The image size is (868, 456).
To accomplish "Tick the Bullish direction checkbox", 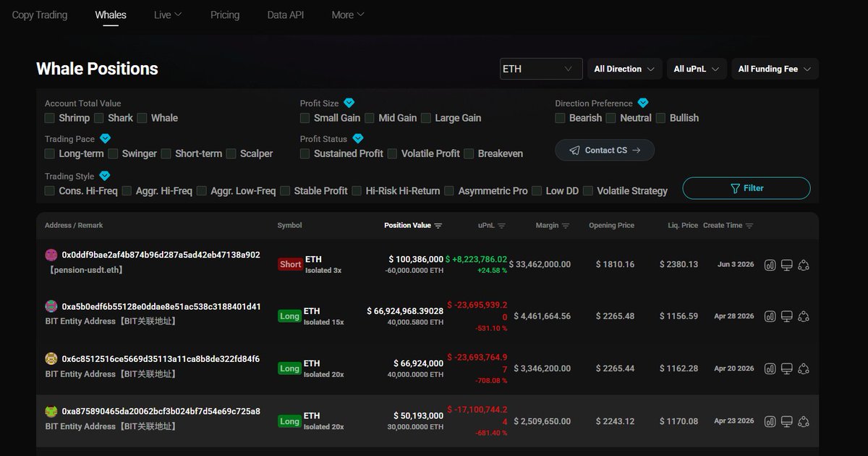I will coord(660,118).
